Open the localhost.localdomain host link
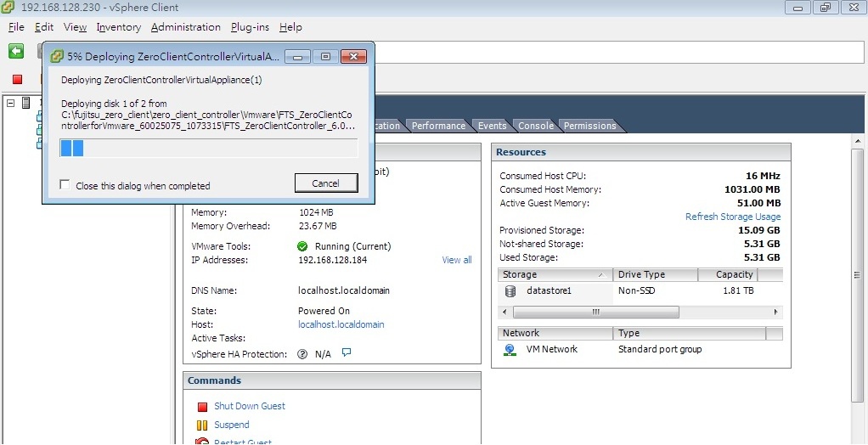Image resolution: width=868 pixels, height=445 pixels. (341, 324)
